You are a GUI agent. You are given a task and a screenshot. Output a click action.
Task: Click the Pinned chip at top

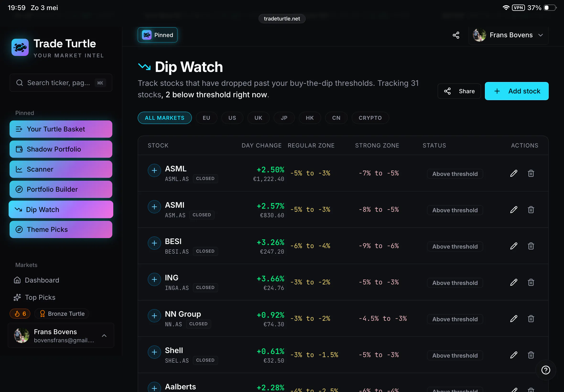[157, 35]
